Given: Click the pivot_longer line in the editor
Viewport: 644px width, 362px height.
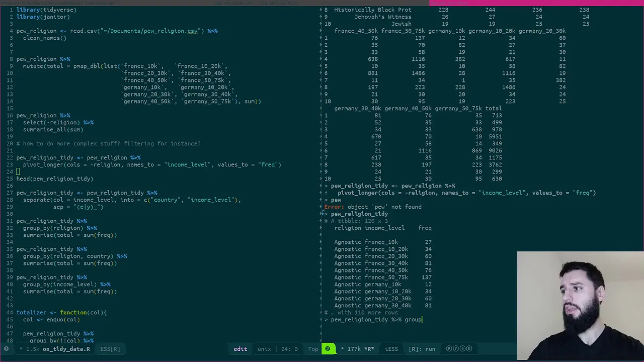Looking at the screenshot, I should pyautogui.click(x=152, y=164).
